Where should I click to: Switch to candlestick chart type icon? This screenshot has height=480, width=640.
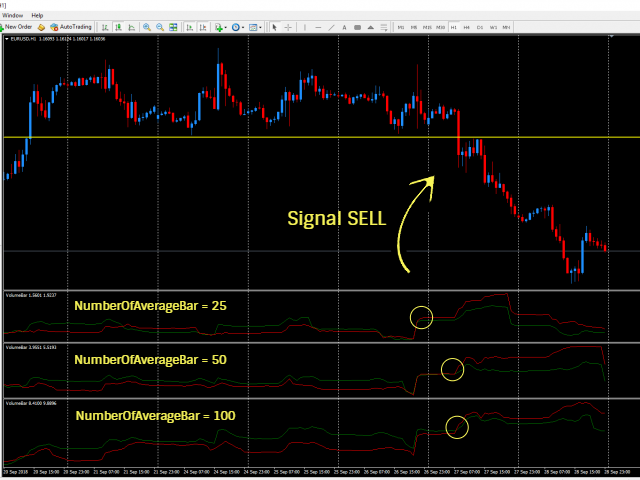(118, 27)
